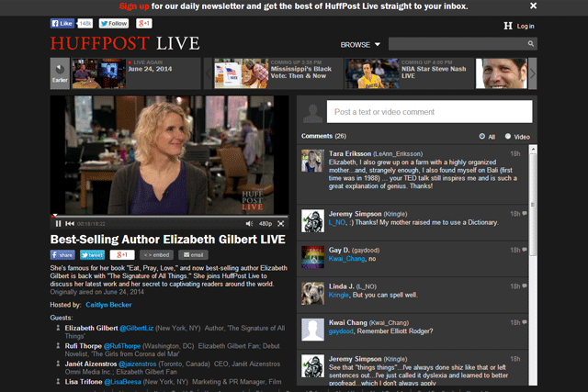
Task: Click into the site search field
Action: pyautogui.click(x=458, y=44)
